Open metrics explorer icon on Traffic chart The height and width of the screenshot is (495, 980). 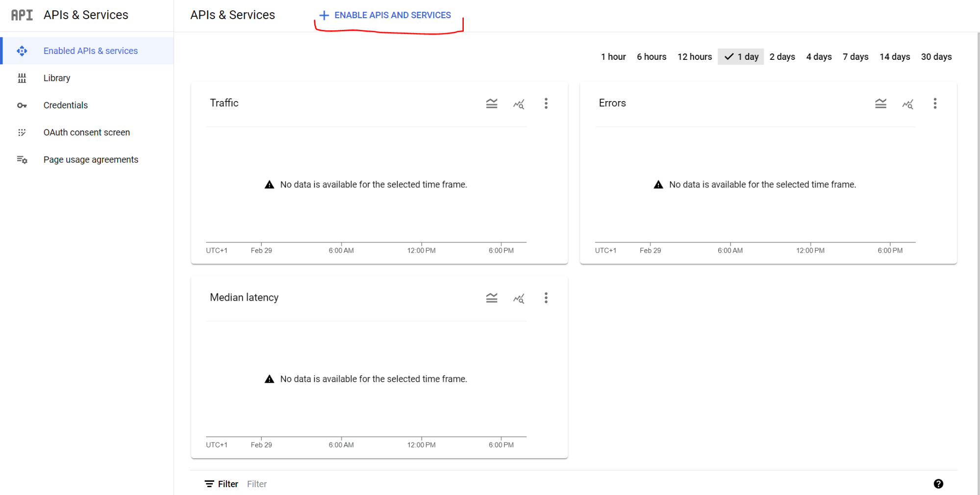(519, 104)
